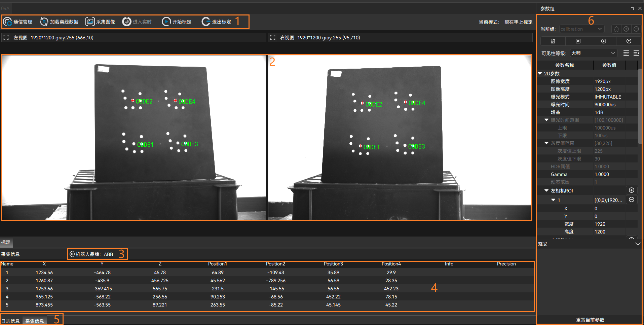
Task: Start calibration with 开始标定
Action: click(x=177, y=22)
